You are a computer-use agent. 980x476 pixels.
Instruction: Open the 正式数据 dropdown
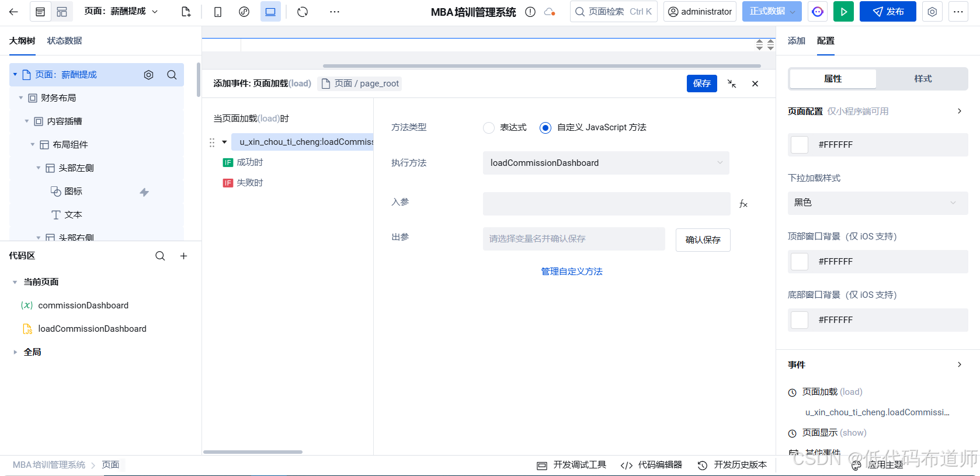click(x=772, y=12)
